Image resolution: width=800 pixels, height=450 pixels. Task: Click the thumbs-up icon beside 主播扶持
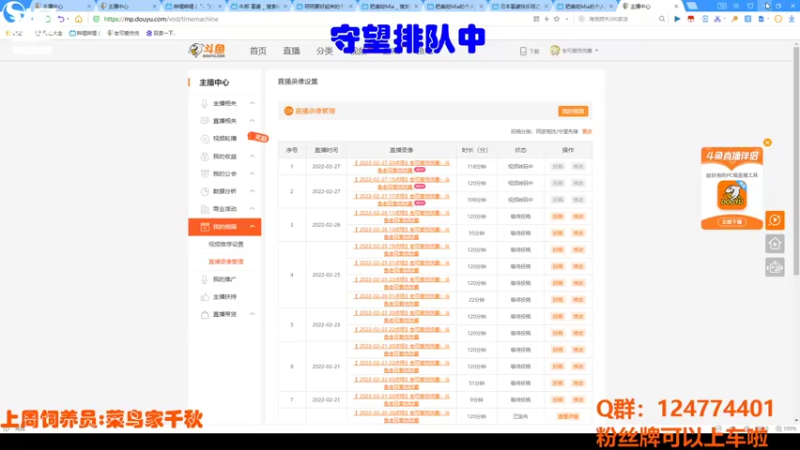click(x=204, y=297)
